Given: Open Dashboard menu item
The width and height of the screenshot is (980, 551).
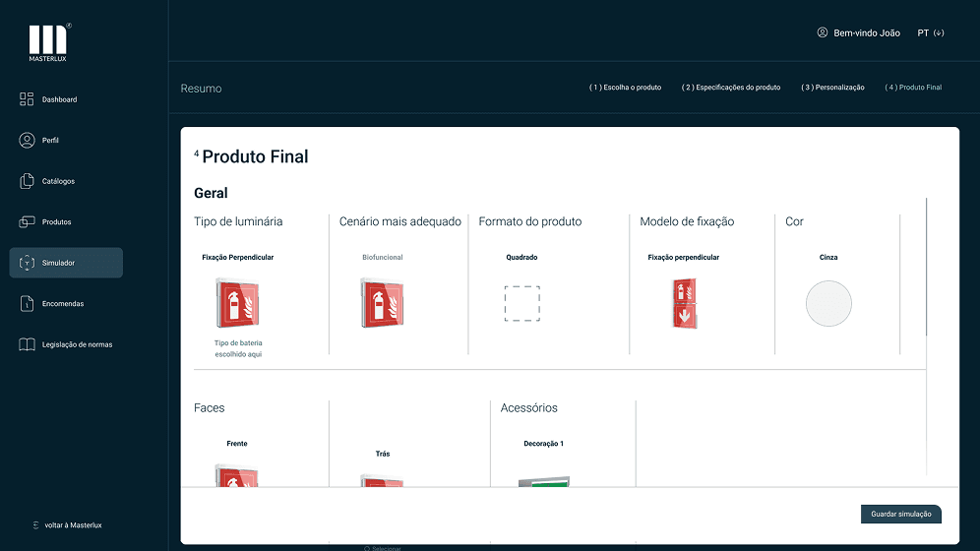Looking at the screenshot, I should coord(59,99).
